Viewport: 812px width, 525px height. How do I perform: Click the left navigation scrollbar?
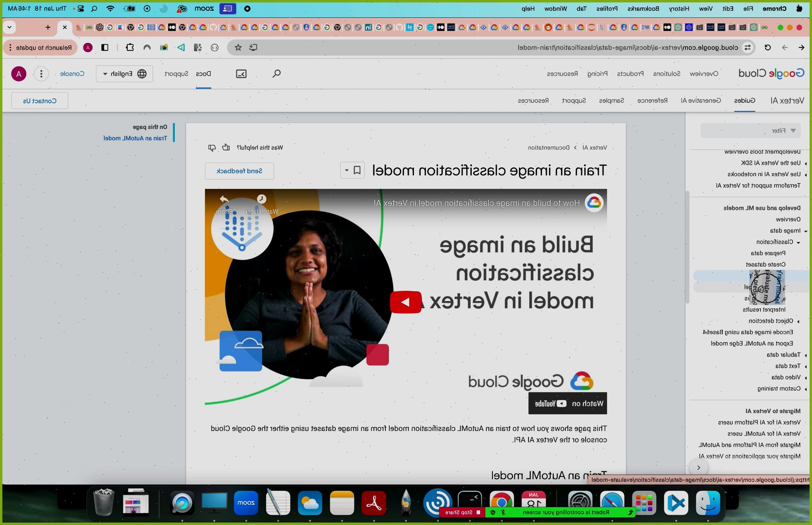[688, 247]
